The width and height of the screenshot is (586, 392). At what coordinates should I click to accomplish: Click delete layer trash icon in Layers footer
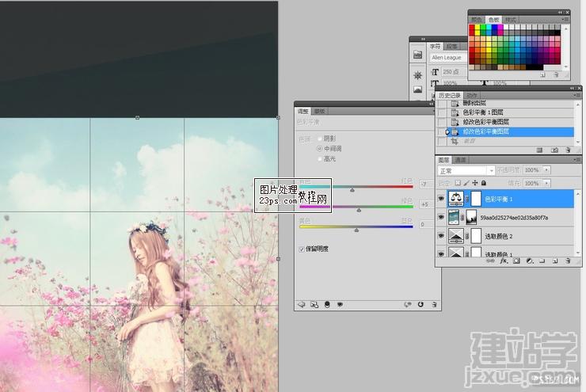pos(568,261)
